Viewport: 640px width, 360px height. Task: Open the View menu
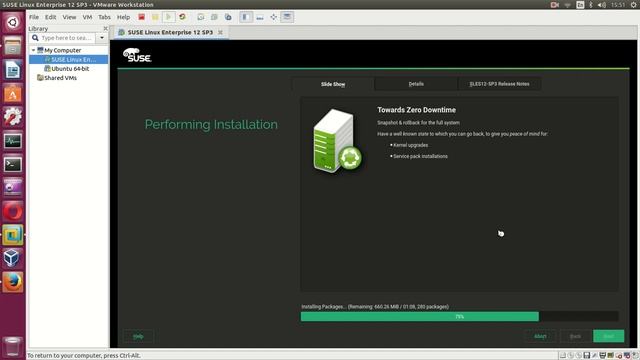69,17
